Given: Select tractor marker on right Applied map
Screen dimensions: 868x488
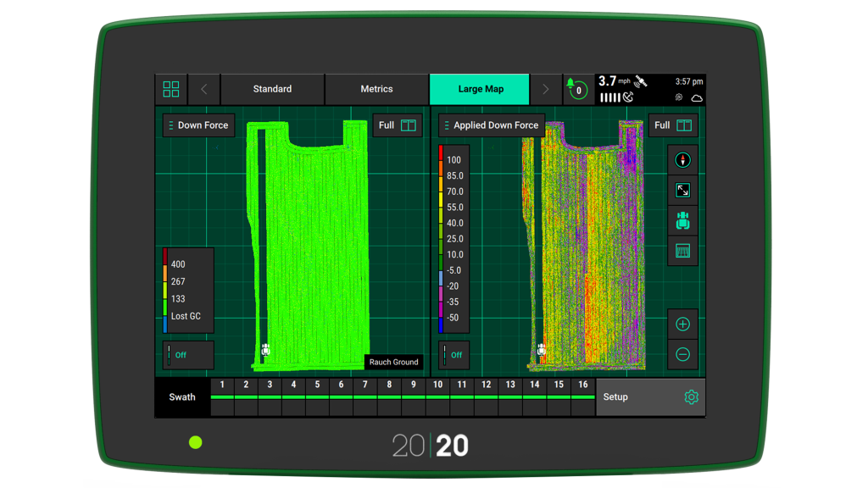Looking at the screenshot, I should [x=542, y=349].
